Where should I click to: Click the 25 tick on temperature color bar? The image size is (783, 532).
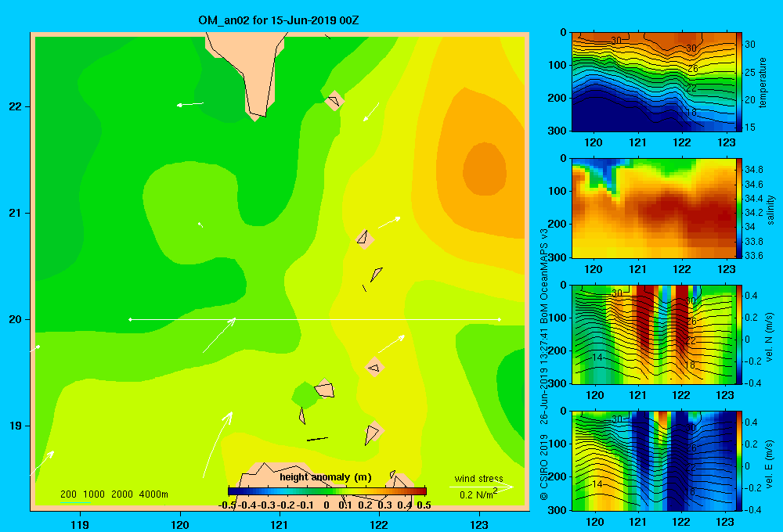(750, 72)
